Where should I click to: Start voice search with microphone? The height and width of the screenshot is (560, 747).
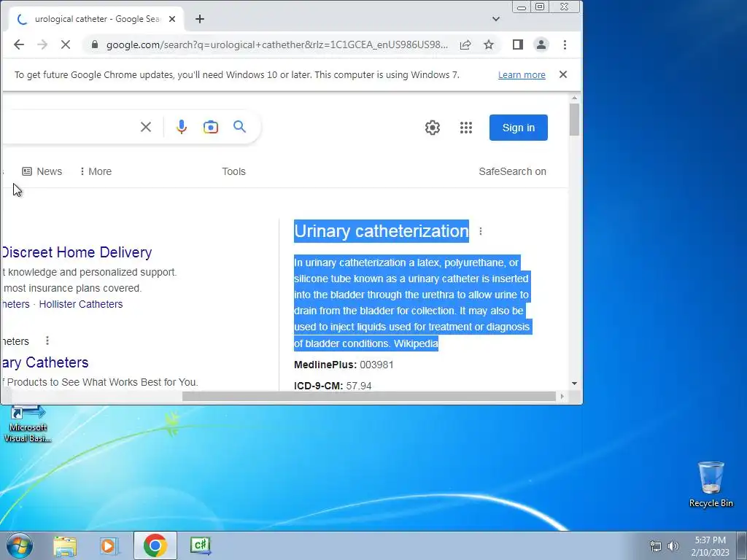(x=182, y=127)
